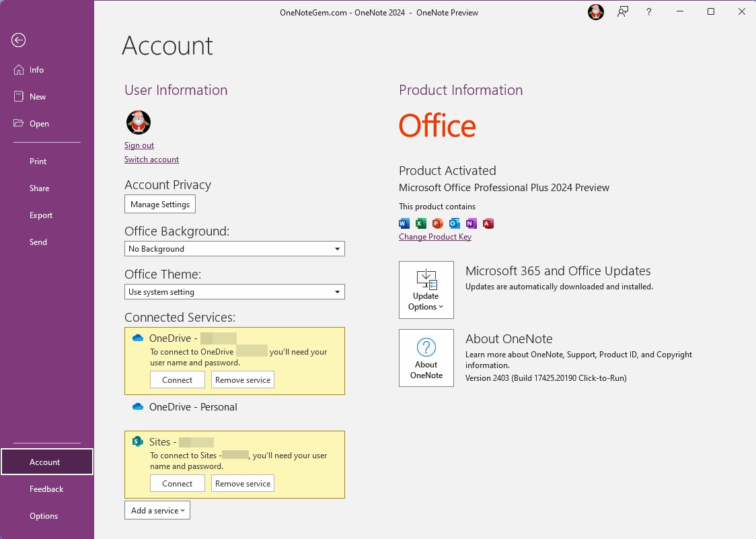Maximize the OneNote window
756x539 pixels.
711,11
